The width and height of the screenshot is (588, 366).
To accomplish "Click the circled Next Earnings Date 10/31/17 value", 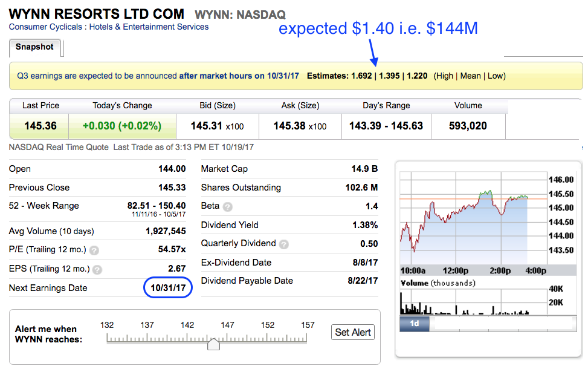I will (x=167, y=288).
